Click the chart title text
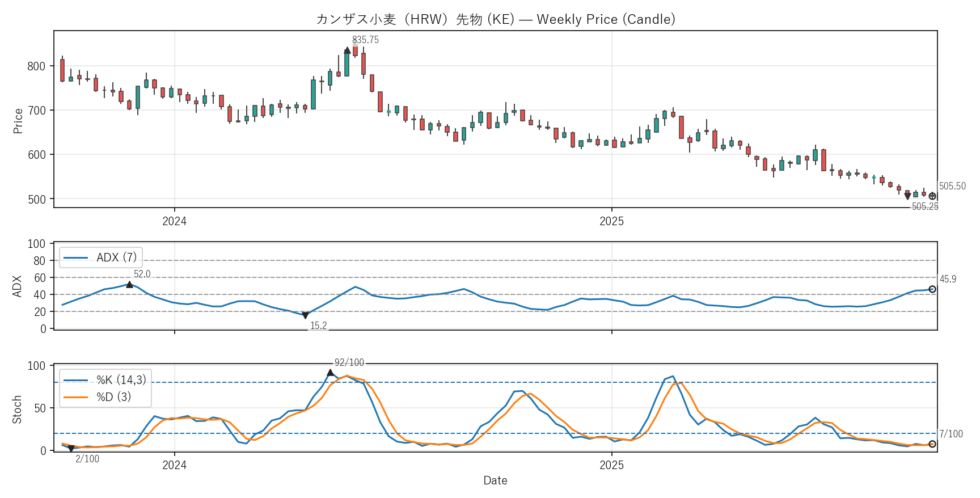Image resolution: width=980 pixels, height=498 pixels. 495,19
